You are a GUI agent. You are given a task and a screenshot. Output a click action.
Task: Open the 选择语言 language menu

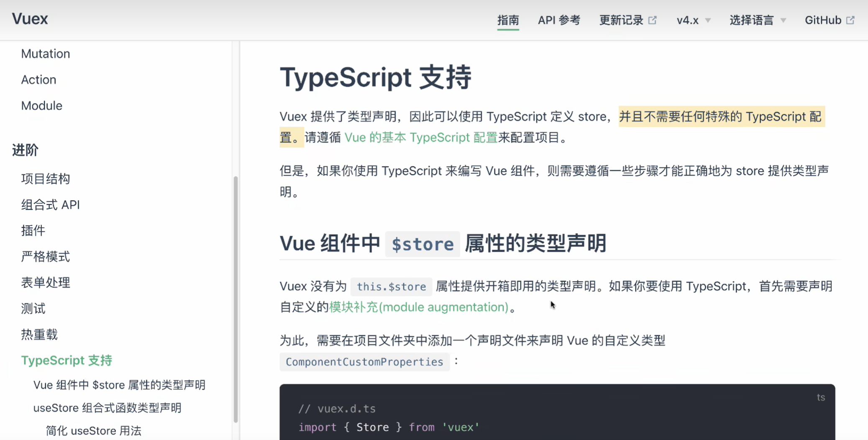[758, 20]
